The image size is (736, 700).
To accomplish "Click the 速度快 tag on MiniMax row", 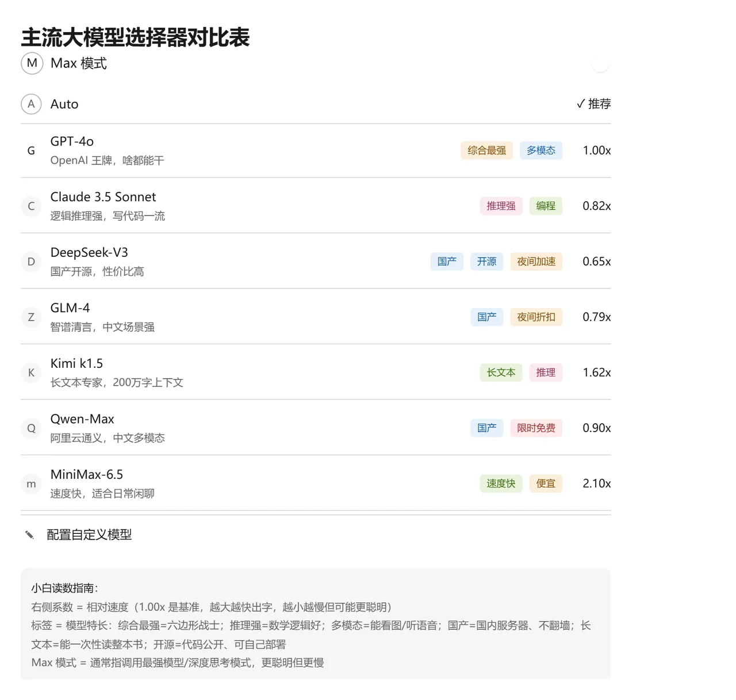I will point(501,484).
